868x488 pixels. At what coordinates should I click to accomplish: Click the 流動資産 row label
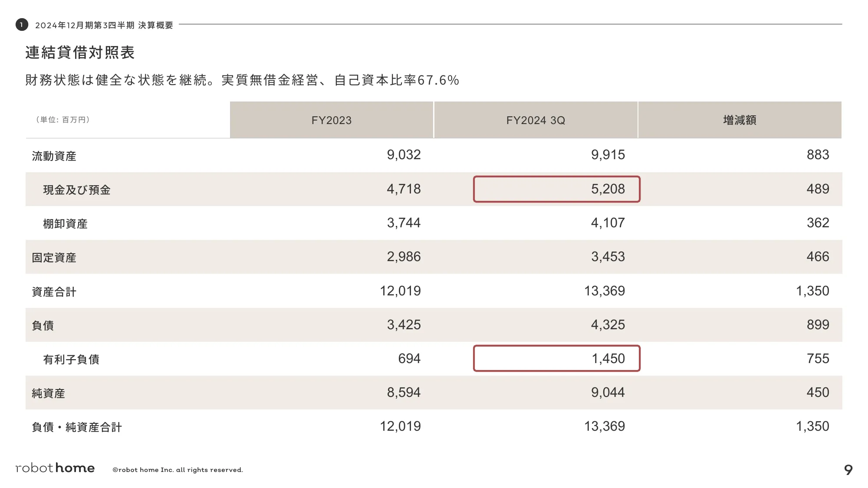tap(54, 156)
